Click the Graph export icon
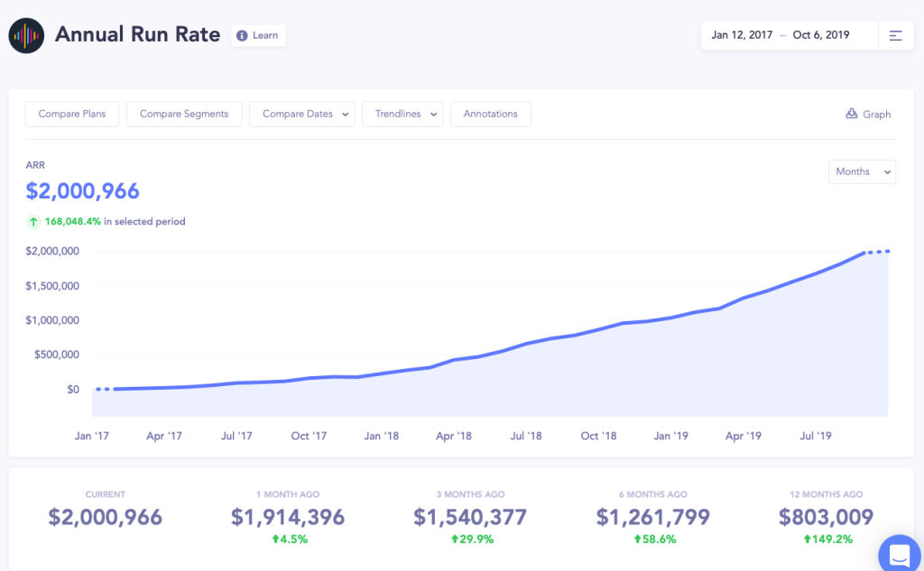Image resolution: width=924 pixels, height=571 pixels. coord(851,114)
